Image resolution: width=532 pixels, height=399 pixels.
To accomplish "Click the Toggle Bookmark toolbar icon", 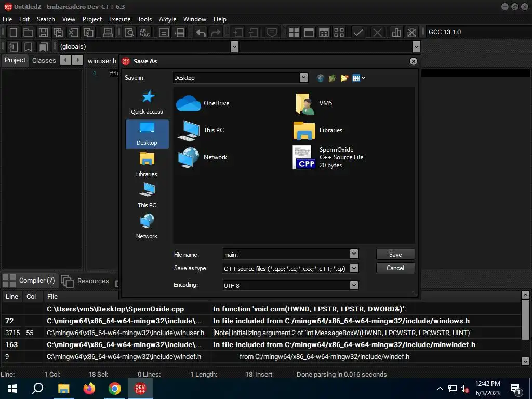I will (29, 47).
